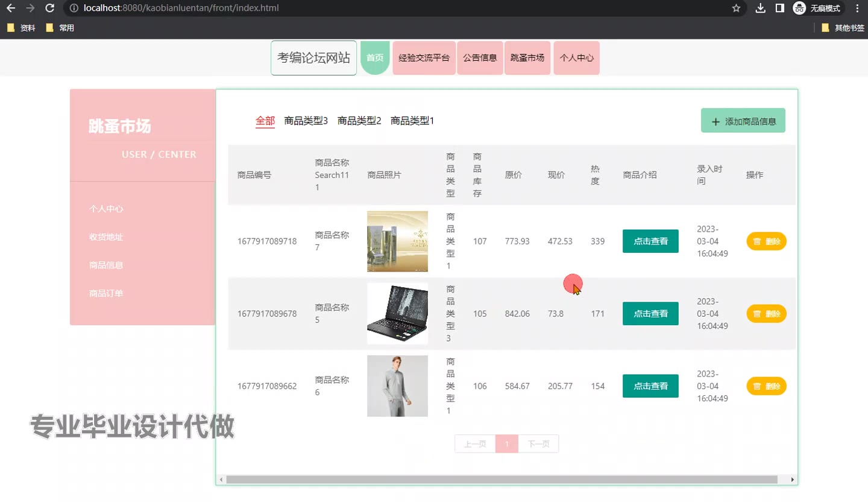The image size is (868, 502).
Task: Delete product 1677917089718 with 删除 button
Action: tap(767, 241)
